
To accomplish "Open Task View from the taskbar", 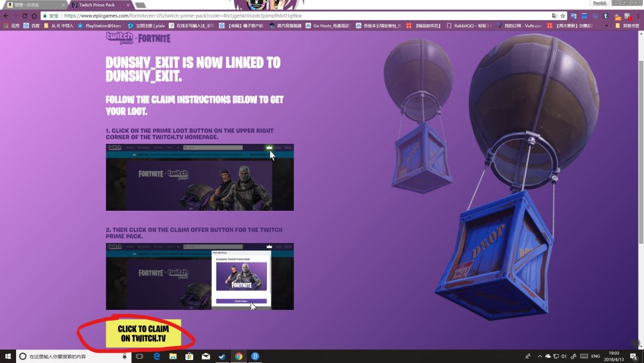I will (x=140, y=356).
